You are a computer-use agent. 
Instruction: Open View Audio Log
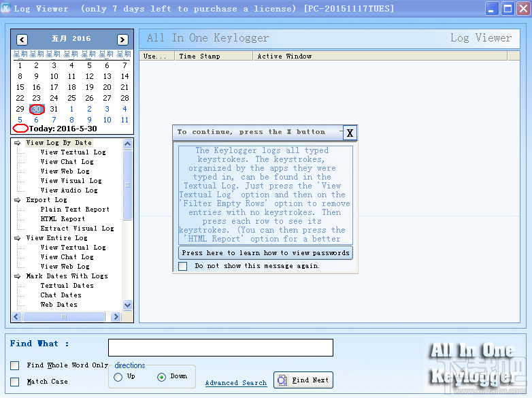pyautogui.click(x=69, y=190)
